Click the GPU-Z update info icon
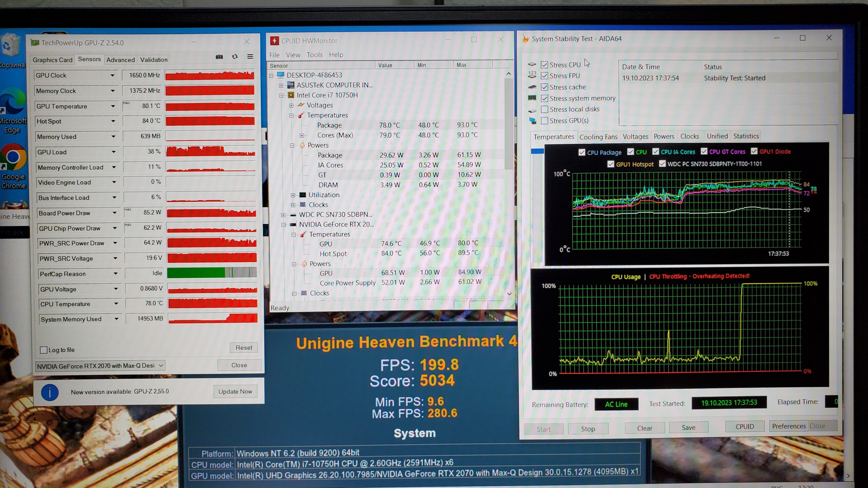 click(x=50, y=392)
